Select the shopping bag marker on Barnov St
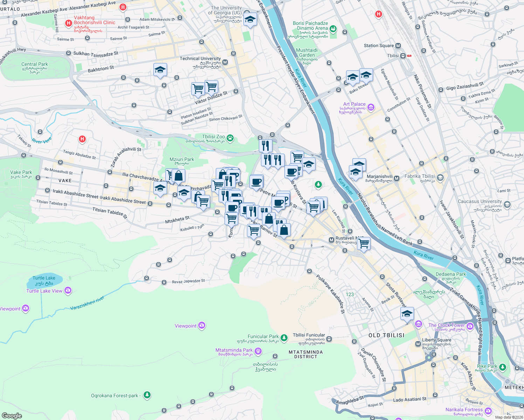The image size is (524, 420). 284,230
